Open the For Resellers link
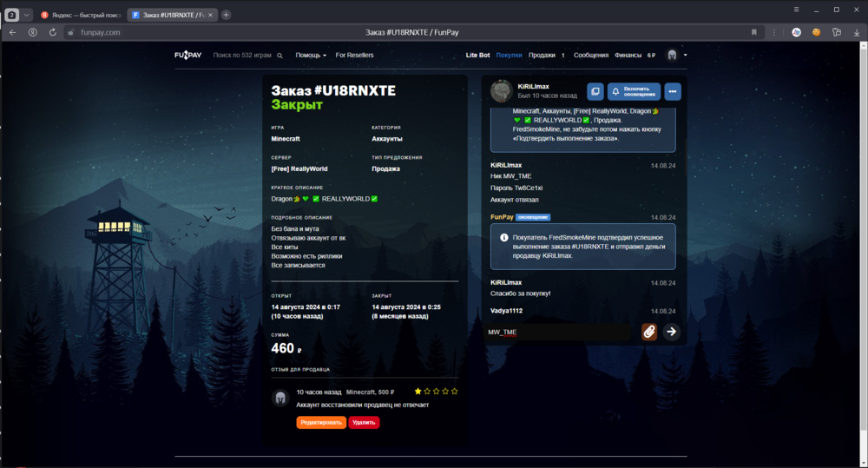The height and width of the screenshot is (468, 868). (354, 56)
